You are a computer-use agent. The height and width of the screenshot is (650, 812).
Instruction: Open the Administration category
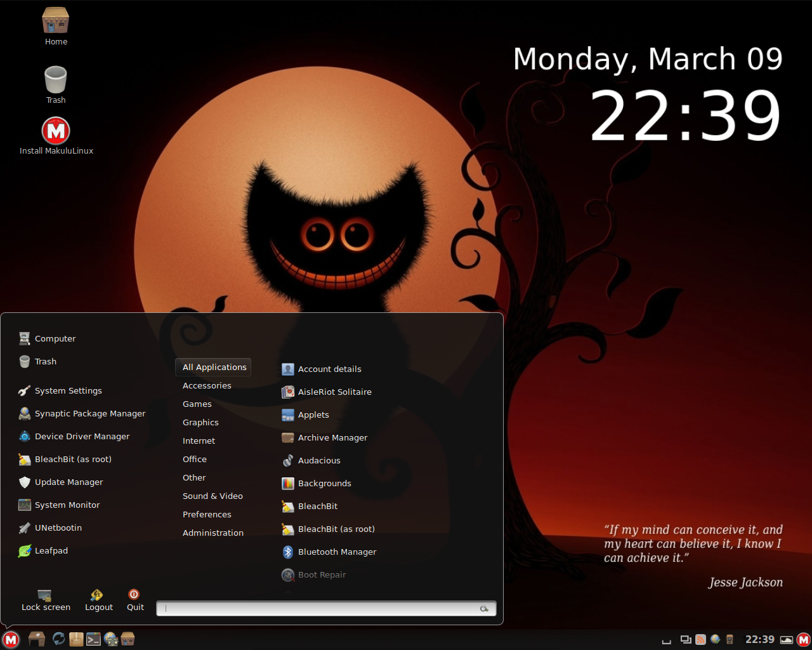[x=213, y=533]
